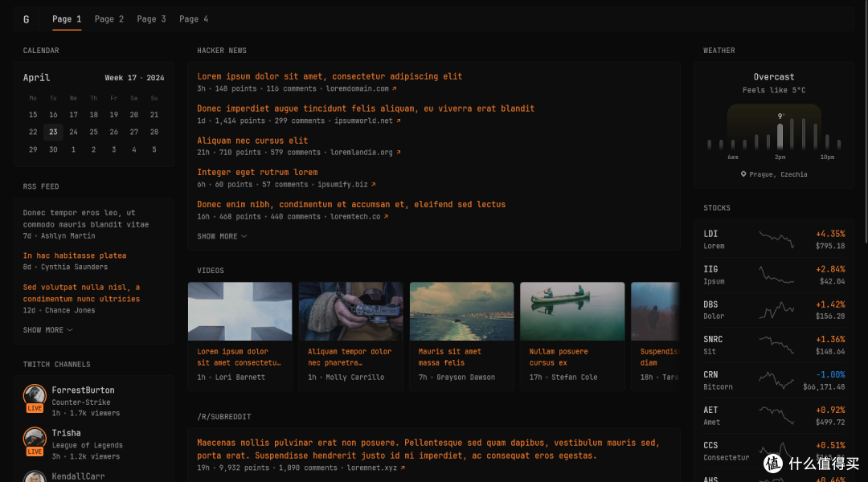This screenshot has width=868, height=482.
Task: Click the LDI stock sparkline chart
Action: click(776, 239)
